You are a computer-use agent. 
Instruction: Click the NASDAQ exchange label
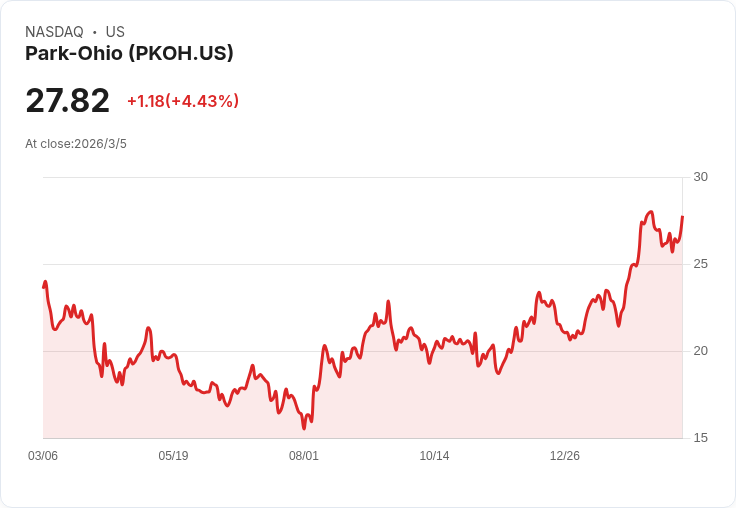click(x=54, y=32)
